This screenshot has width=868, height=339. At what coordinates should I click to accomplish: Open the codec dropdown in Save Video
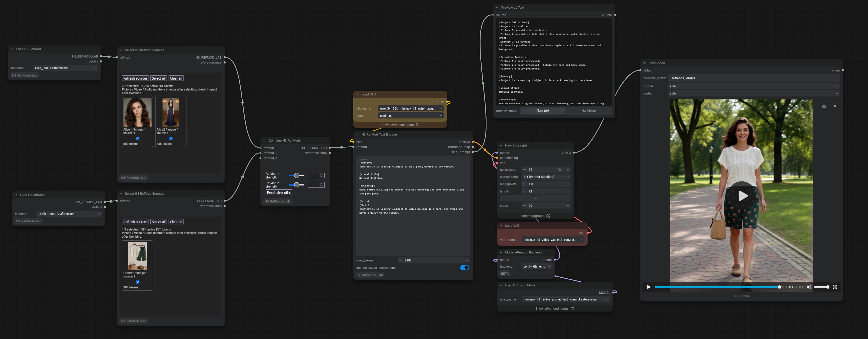(x=754, y=93)
